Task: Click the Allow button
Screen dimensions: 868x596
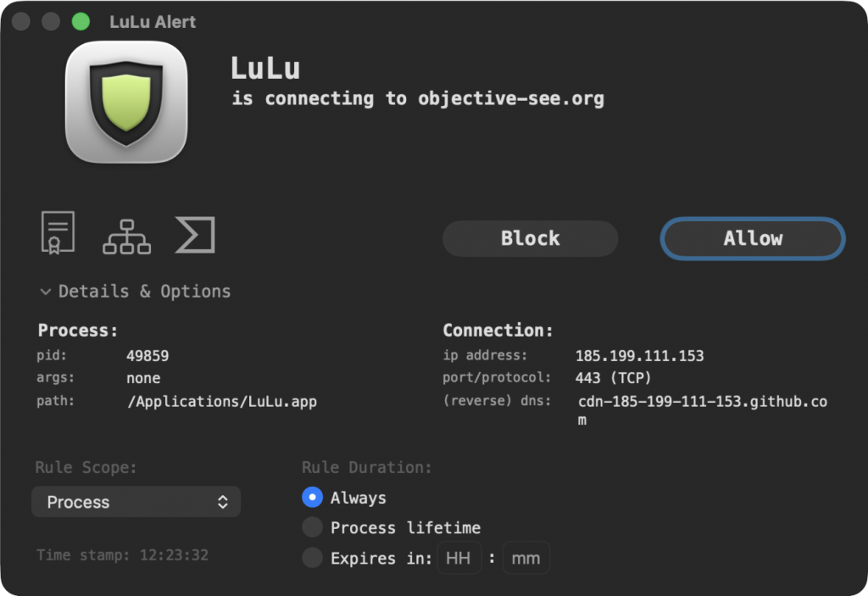Action: point(752,238)
